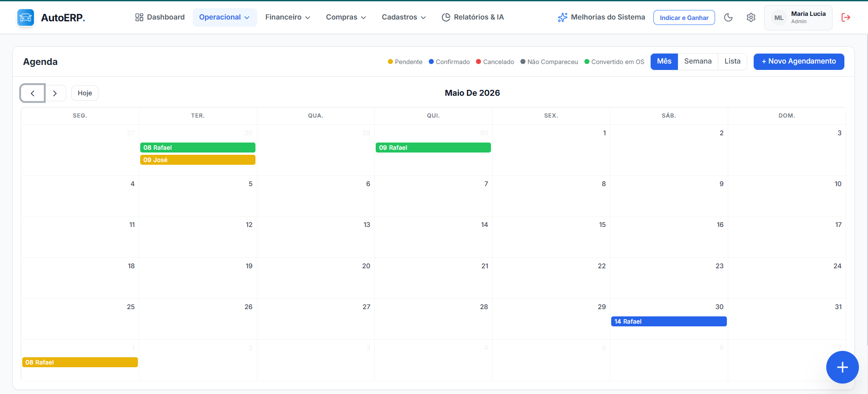Click gray Não Compareceu legend dot
Screen dimensions: 868x394
coord(523,62)
